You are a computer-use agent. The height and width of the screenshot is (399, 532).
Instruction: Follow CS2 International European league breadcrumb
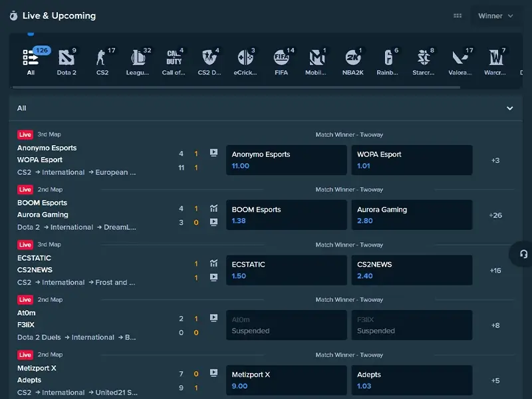tap(76, 172)
